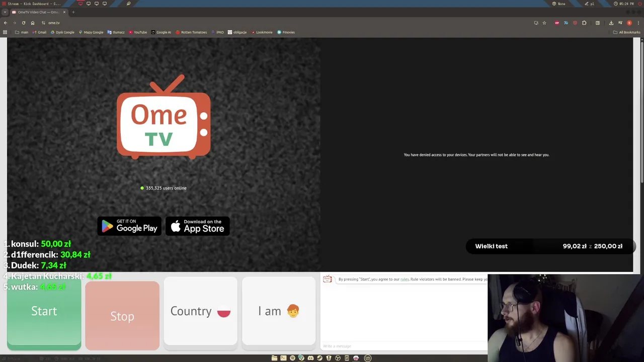Click the red power icon in top panel
This screenshot has height=362, width=644.
coord(639,4)
